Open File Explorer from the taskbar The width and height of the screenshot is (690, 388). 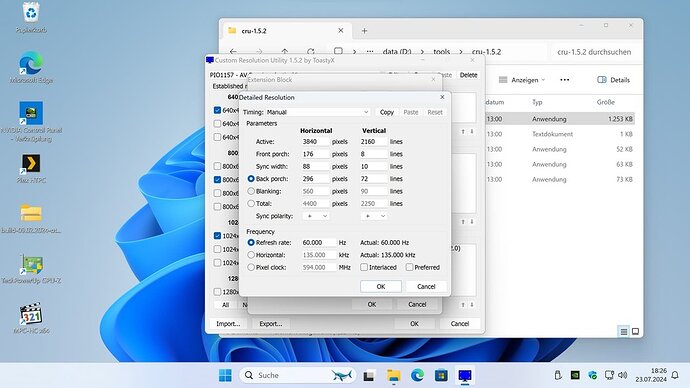tap(393, 375)
